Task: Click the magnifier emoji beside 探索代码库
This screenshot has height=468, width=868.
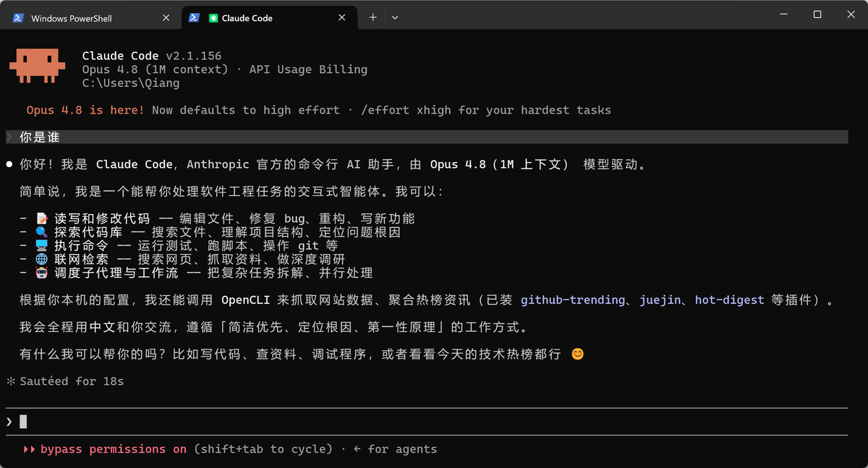Action: point(41,232)
